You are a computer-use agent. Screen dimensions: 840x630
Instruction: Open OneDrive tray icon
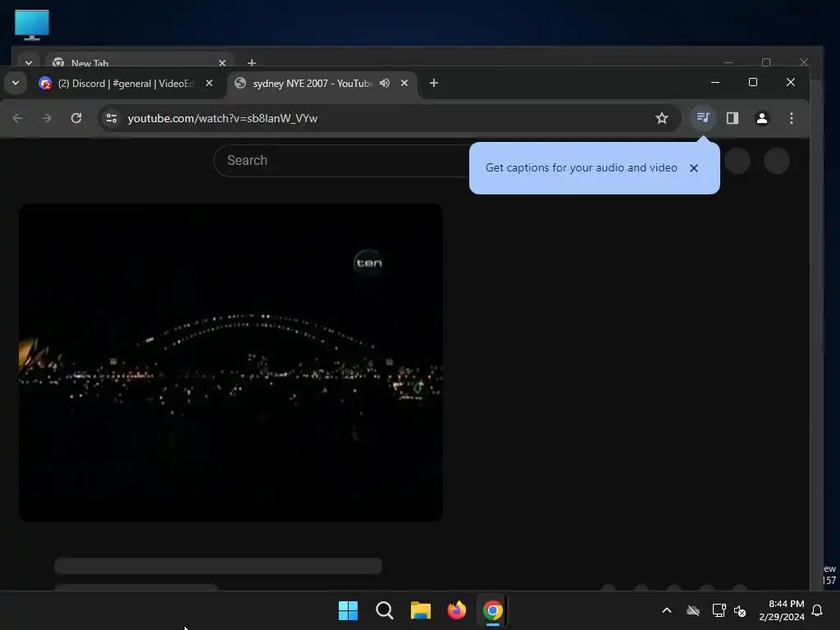click(x=693, y=610)
